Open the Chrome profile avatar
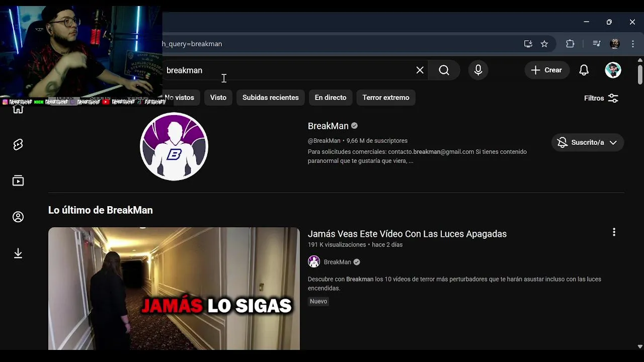This screenshot has width=644, height=362. (x=615, y=44)
